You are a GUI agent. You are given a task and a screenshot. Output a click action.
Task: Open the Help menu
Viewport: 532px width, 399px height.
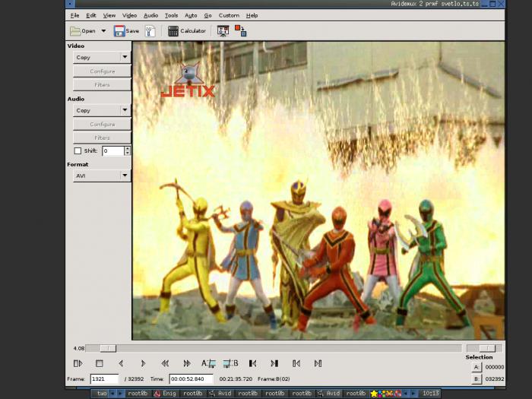pos(252,15)
